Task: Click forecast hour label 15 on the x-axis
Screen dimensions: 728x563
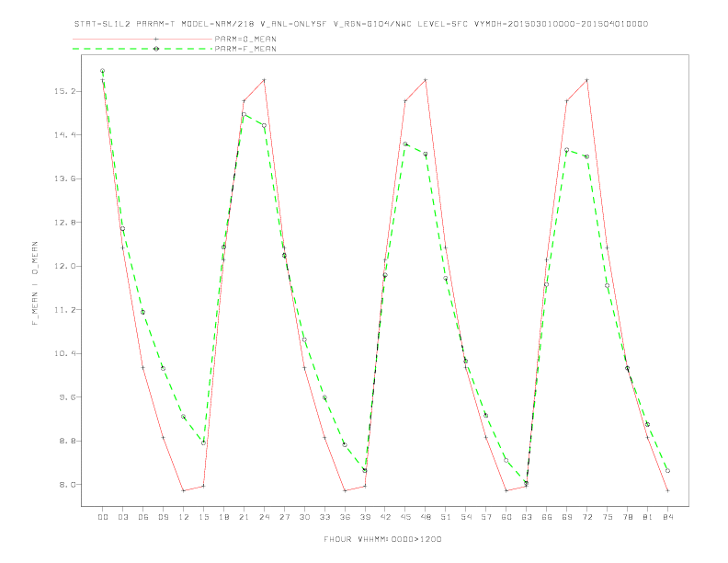Action: [x=203, y=517]
